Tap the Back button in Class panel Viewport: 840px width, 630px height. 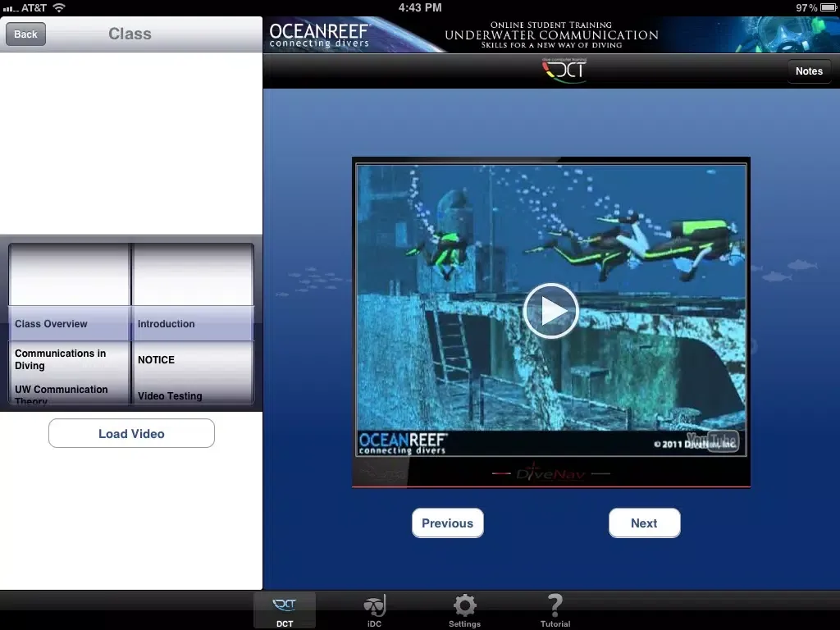(25, 34)
